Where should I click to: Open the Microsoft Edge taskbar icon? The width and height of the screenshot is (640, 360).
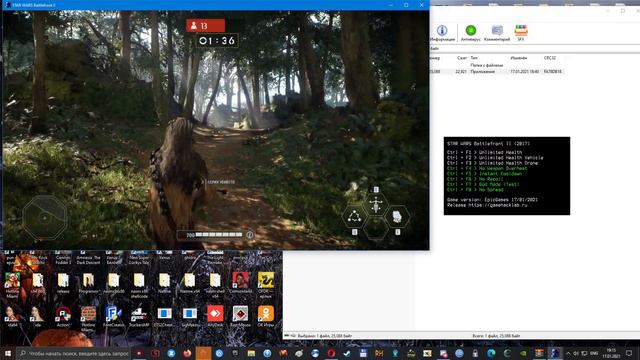[x=491, y=353]
